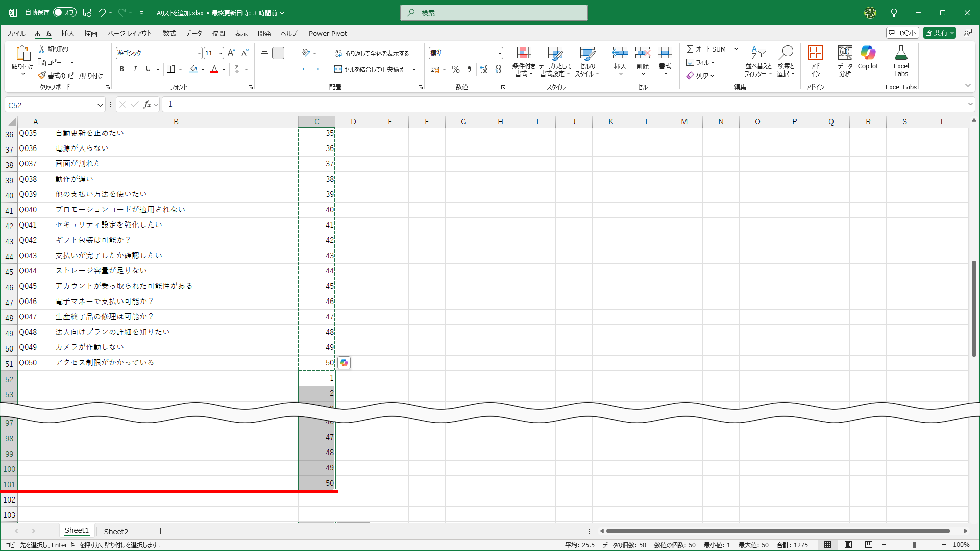Image resolution: width=980 pixels, height=551 pixels.
Task: Toggle bold formatting
Action: click(x=122, y=69)
